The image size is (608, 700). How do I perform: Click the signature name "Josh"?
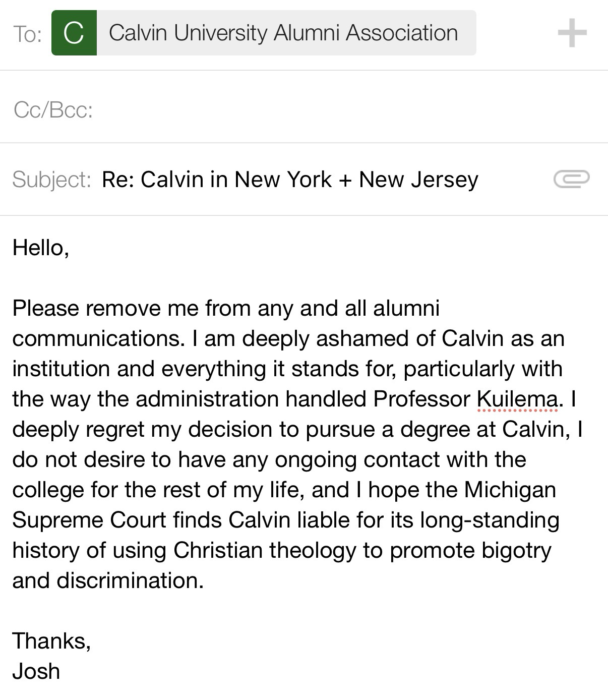pos(36,671)
